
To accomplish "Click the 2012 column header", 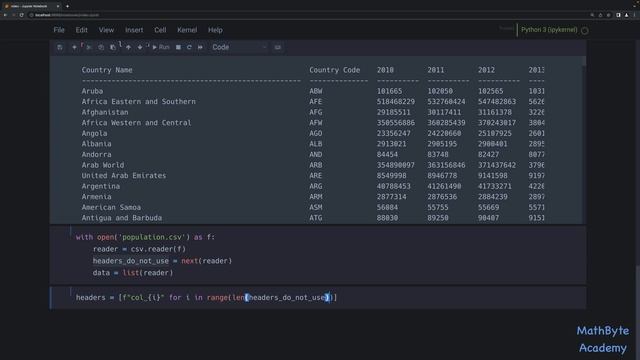I will (x=487, y=70).
